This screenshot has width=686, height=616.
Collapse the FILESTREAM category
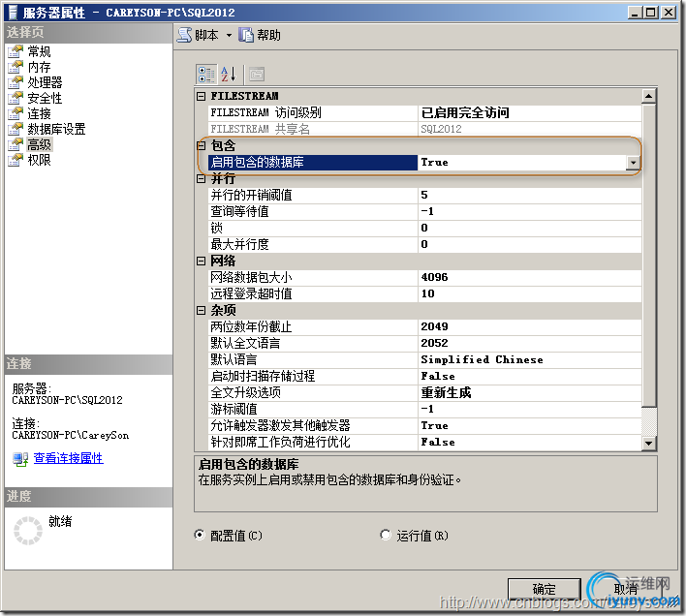point(201,96)
